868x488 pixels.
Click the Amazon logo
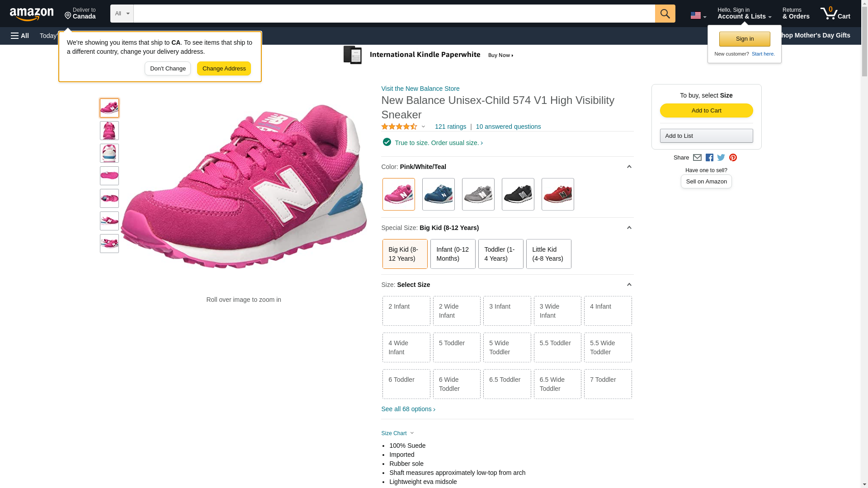(x=32, y=14)
